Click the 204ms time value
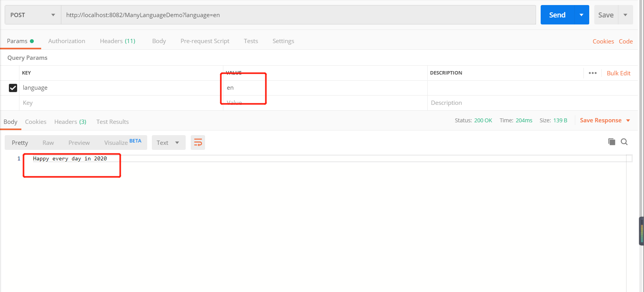644x292 pixels. (x=524, y=120)
